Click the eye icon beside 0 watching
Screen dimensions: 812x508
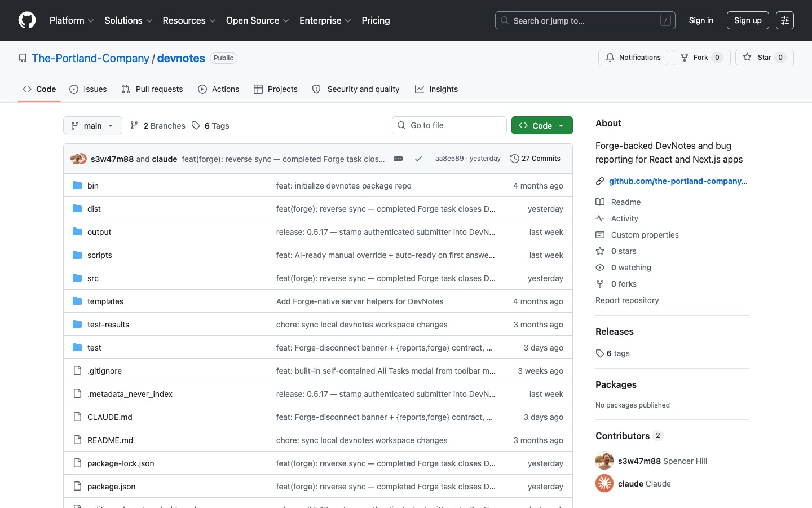point(600,268)
